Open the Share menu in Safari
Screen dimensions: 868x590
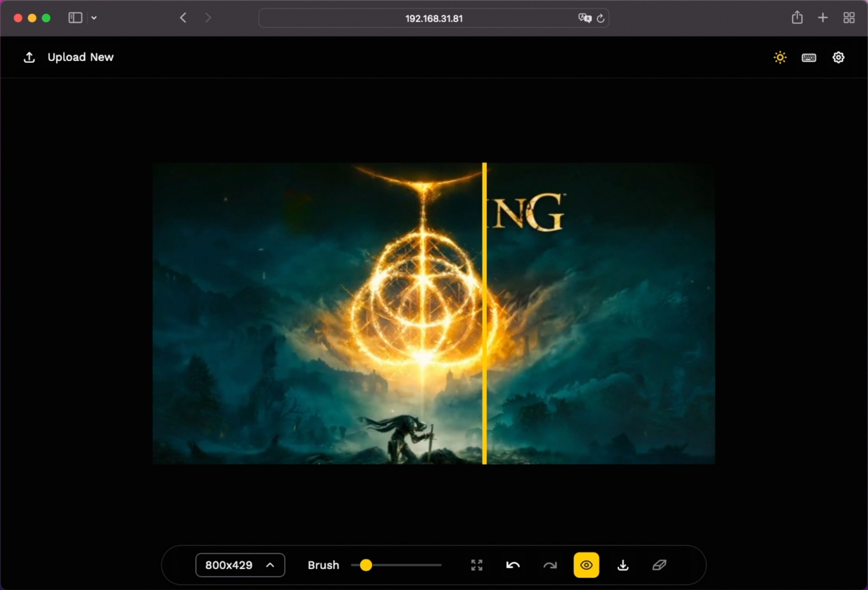[x=797, y=18]
